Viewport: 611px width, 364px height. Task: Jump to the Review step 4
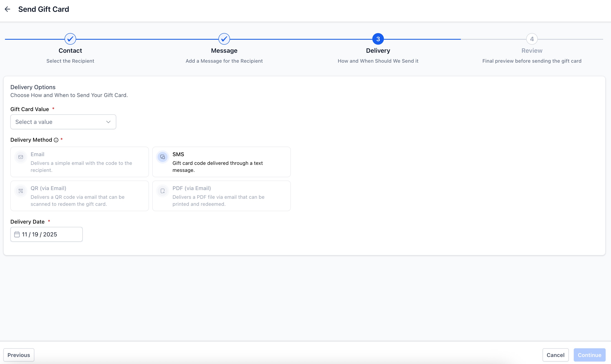[x=532, y=39]
